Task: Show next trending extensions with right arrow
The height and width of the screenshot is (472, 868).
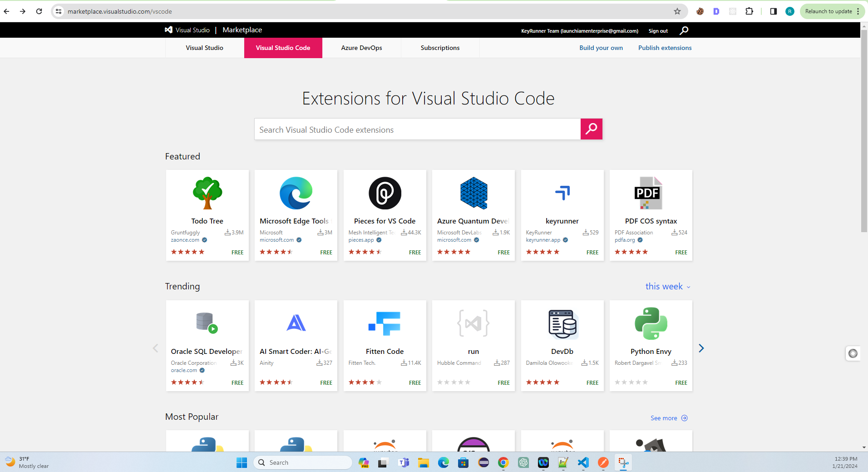Action: [x=701, y=348]
